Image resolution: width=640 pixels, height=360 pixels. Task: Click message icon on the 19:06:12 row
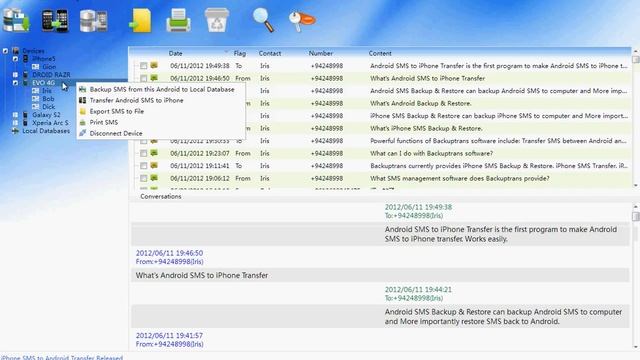click(154, 178)
